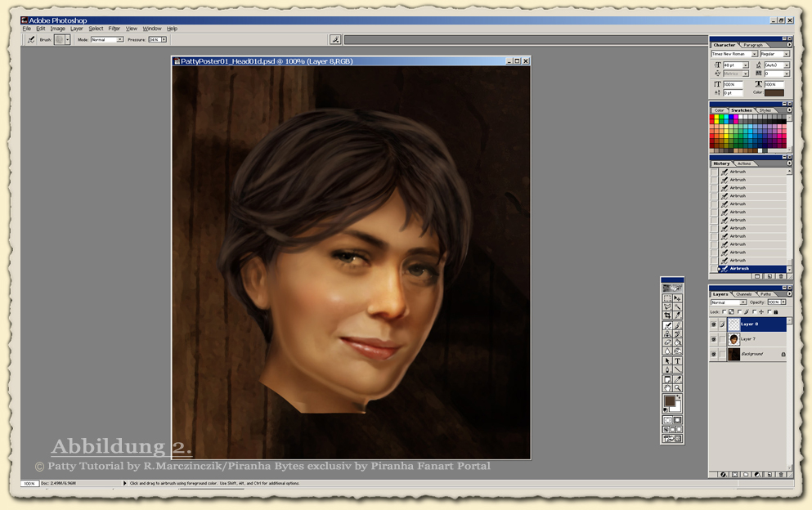The image size is (812, 510).
Task: Enable lock all checkbox
Action: [x=769, y=311]
